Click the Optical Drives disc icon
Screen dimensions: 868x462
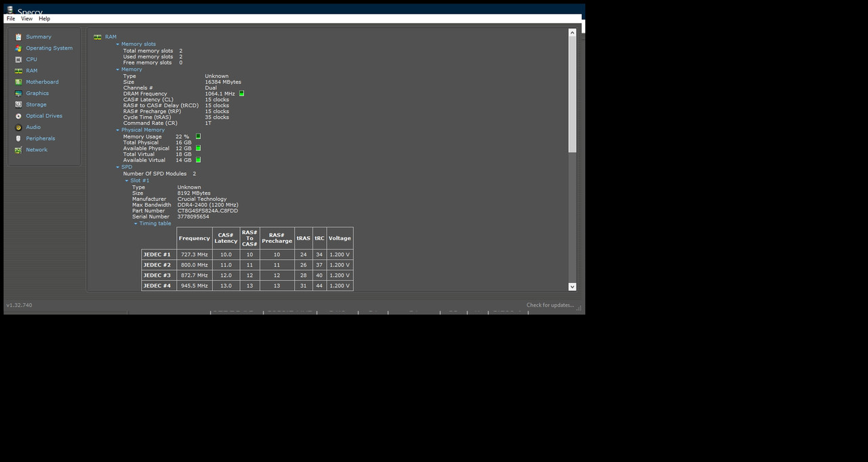18,116
